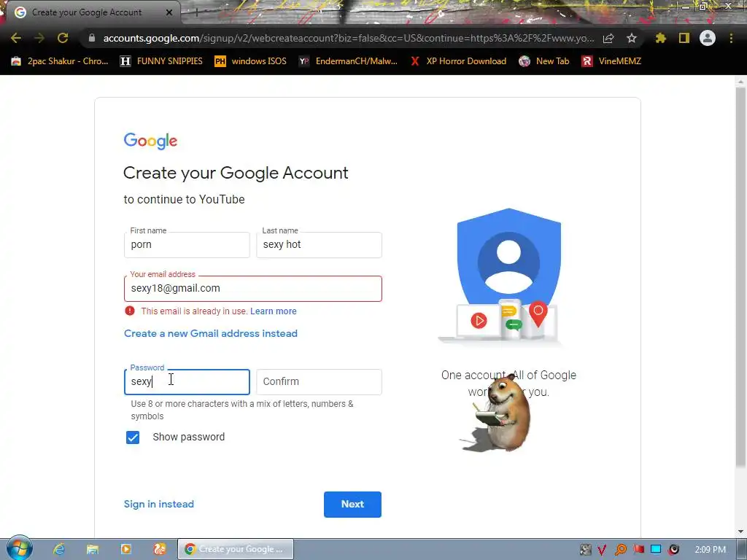
Task: Go back using the browser back arrow
Action: (x=16, y=38)
